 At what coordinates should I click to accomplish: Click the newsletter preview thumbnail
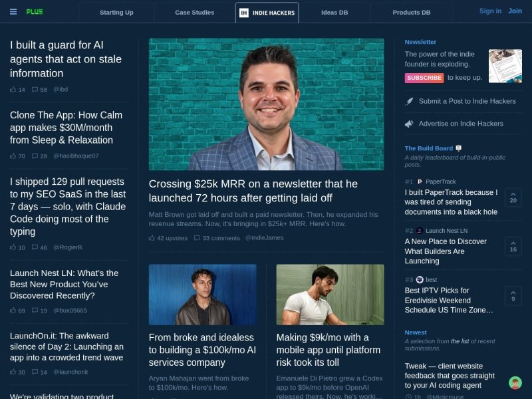(x=505, y=66)
